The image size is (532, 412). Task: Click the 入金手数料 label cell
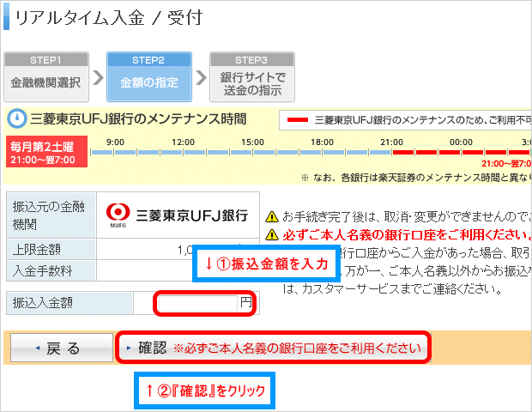pos(51,271)
